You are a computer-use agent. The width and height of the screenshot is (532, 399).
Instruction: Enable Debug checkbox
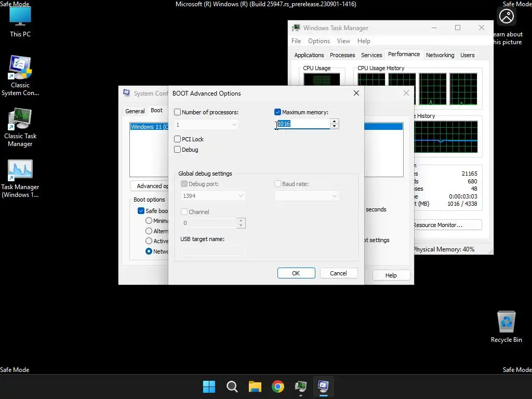(x=178, y=150)
